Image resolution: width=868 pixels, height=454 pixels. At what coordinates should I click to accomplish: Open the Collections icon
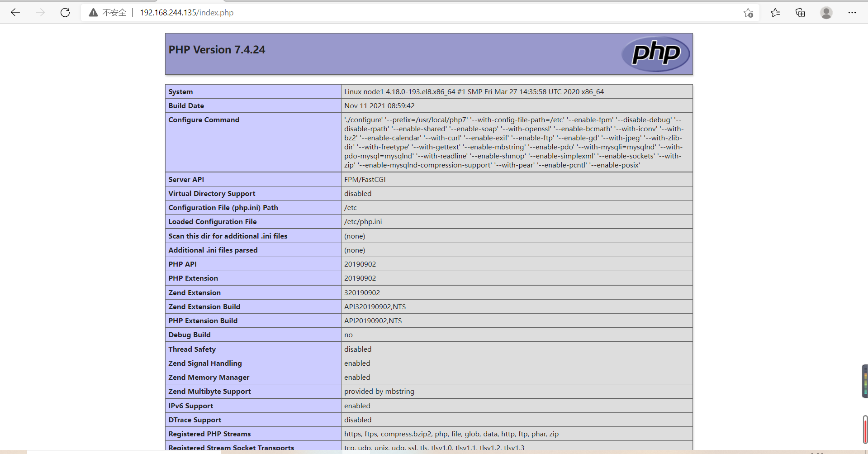[800, 13]
